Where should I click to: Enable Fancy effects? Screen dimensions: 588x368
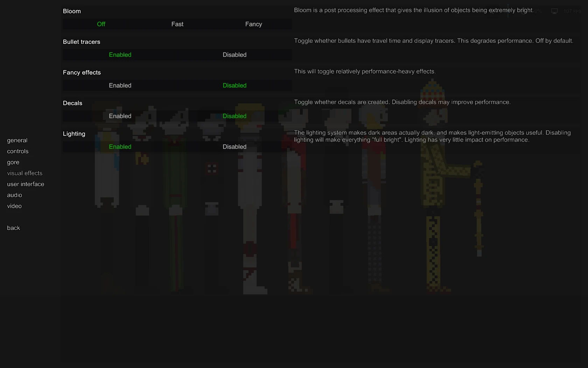click(120, 86)
